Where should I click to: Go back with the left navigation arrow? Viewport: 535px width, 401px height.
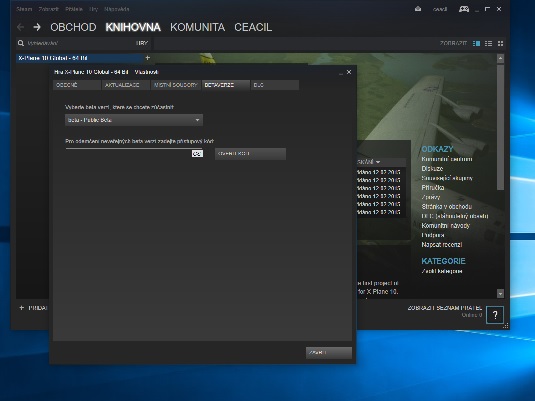tap(21, 27)
